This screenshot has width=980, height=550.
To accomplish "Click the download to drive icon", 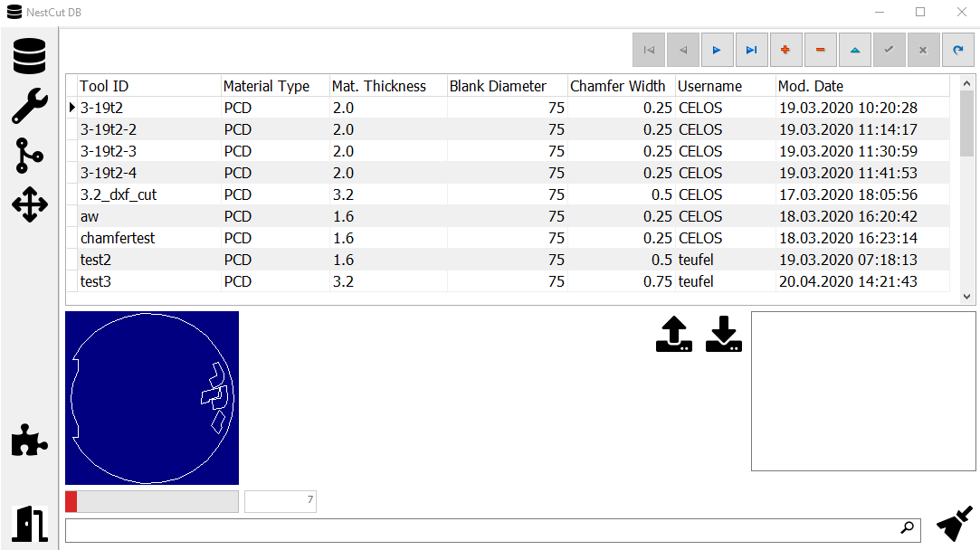I will click(x=724, y=334).
